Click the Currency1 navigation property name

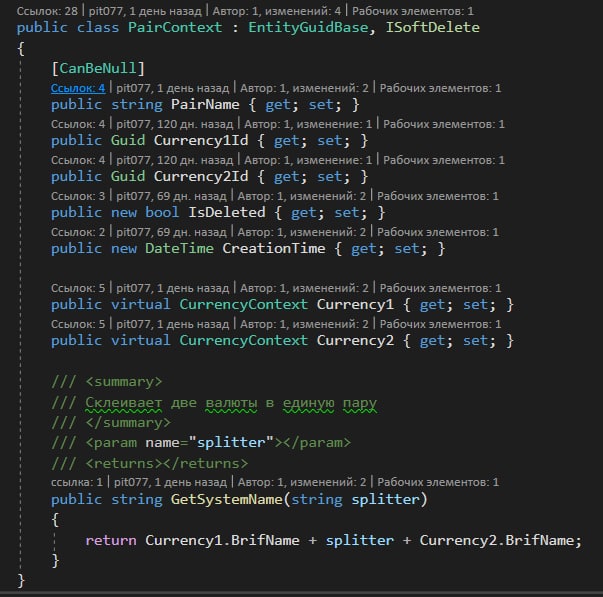(x=355, y=305)
